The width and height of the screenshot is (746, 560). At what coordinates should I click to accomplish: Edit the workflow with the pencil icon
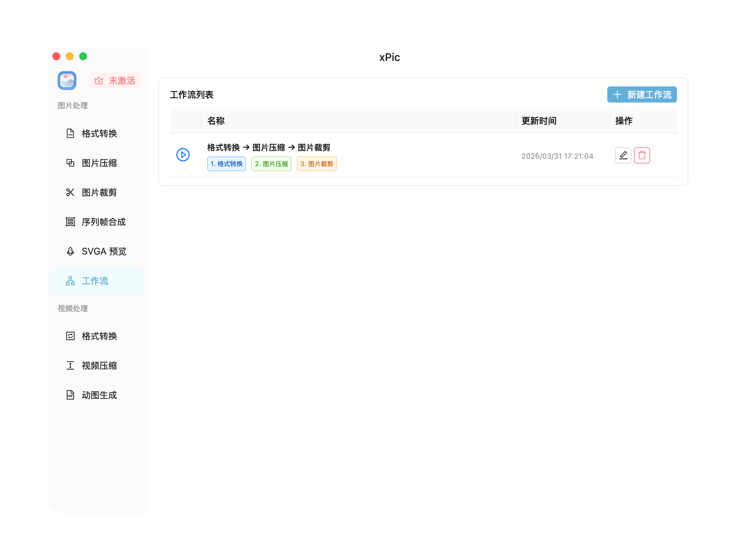pos(623,155)
